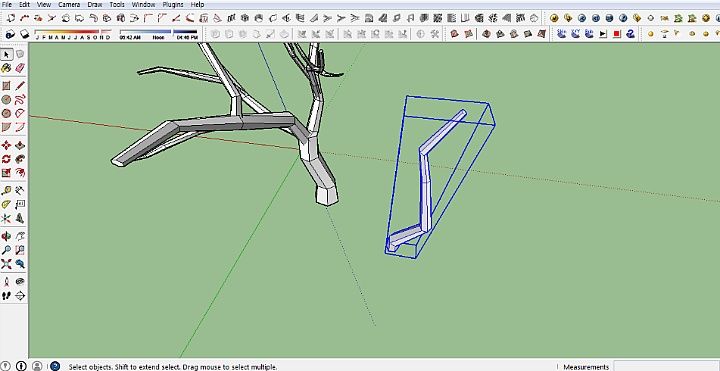Image resolution: width=720 pixels, height=371 pixels.
Task: Activate the Pan hand tool
Action: [20, 236]
